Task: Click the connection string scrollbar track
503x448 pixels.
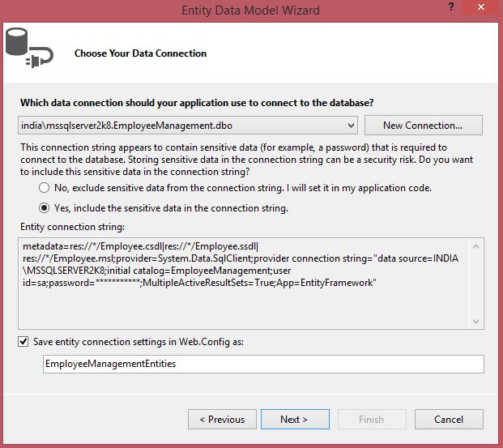Action: click(476, 283)
